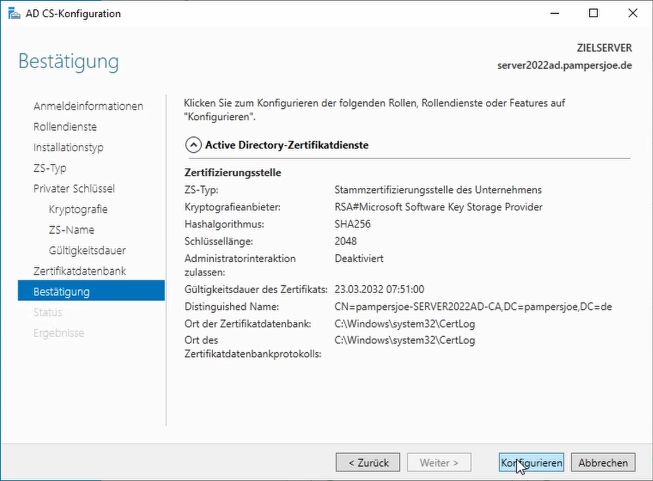
Task: Open Anmeldeinformationen step in sidebar
Action: click(88, 106)
